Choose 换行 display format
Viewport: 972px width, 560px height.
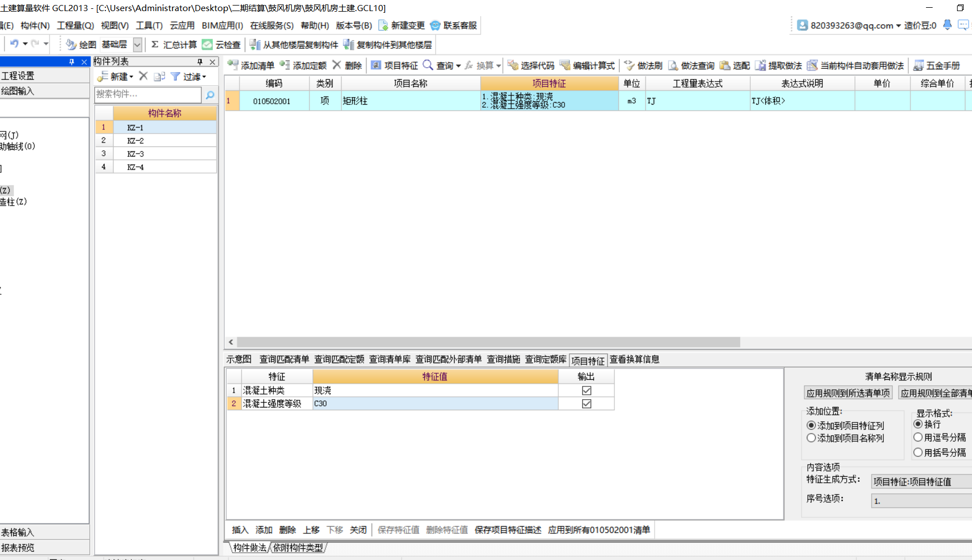(918, 424)
